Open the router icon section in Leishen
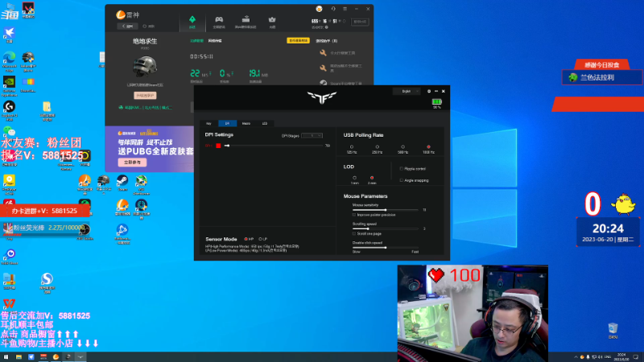Viewport: 644px width, 362px height. click(246, 22)
